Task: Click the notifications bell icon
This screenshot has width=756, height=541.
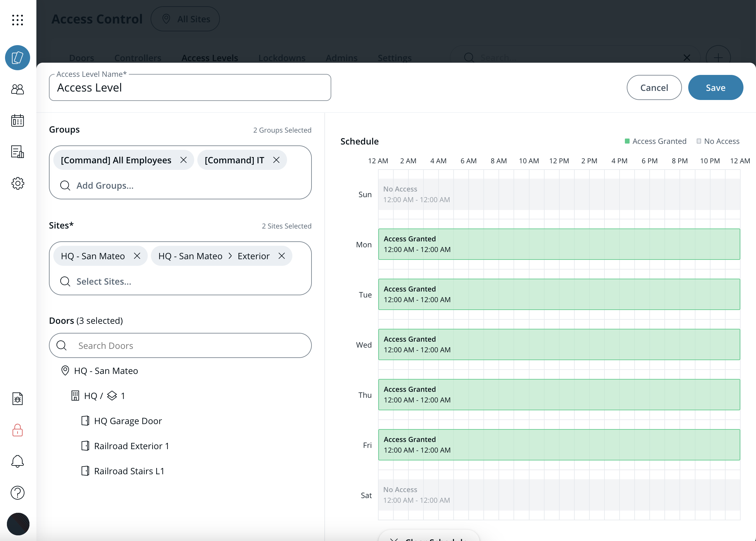Action: click(x=17, y=461)
